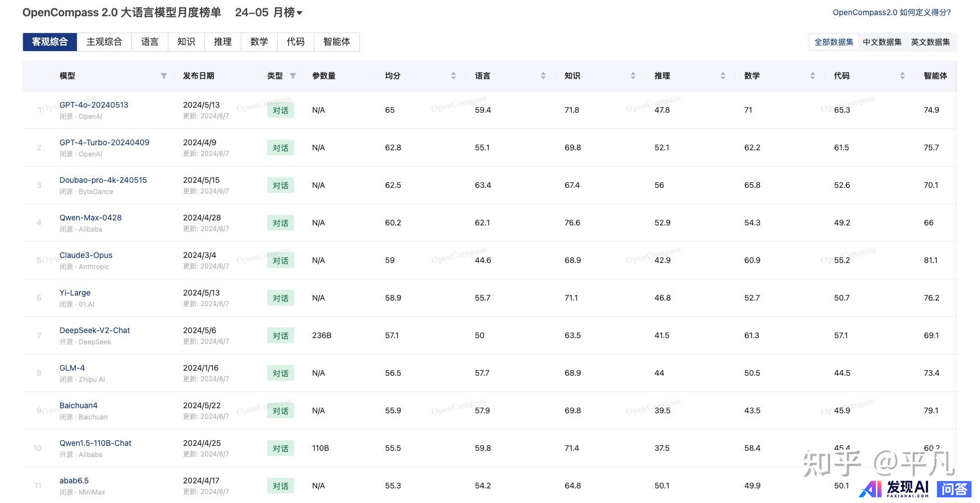Click the 智能体 column header

coord(936,76)
